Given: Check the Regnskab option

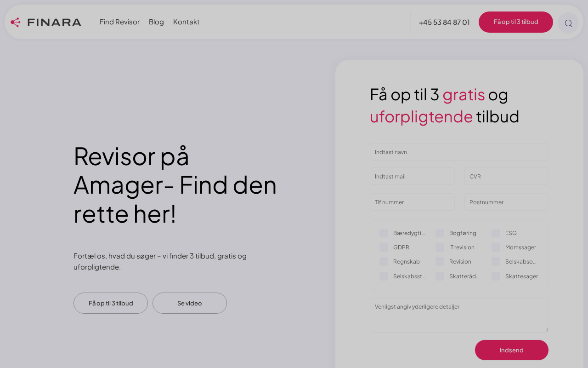Looking at the screenshot, I should pyautogui.click(x=384, y=262).
